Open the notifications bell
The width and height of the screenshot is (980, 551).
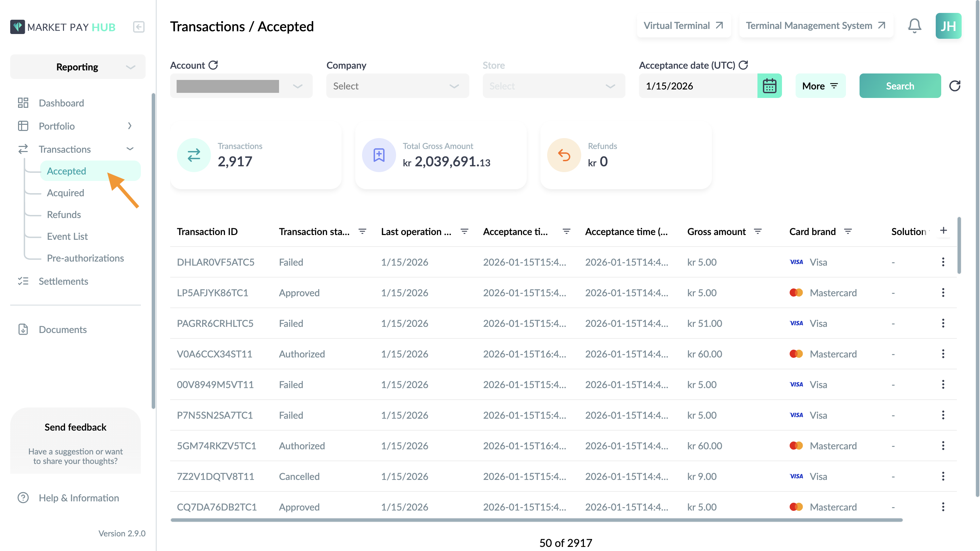[x=914, y=26]
